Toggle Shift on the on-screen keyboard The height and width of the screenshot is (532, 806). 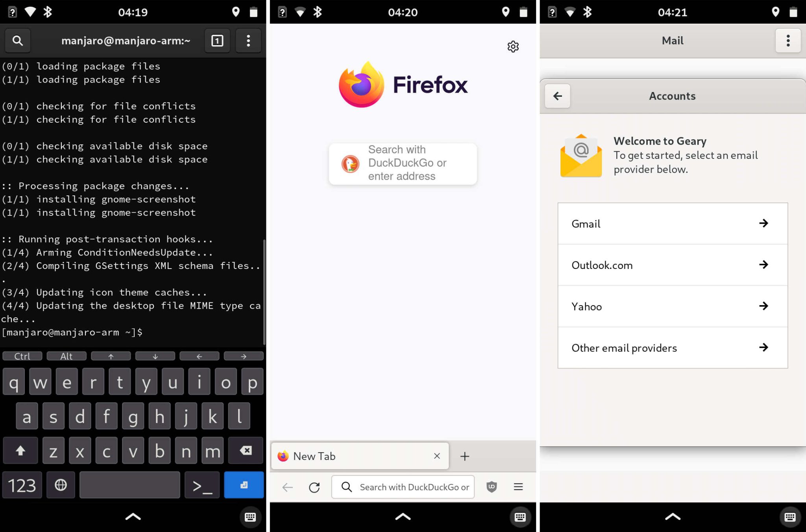(x=20, y=451)
